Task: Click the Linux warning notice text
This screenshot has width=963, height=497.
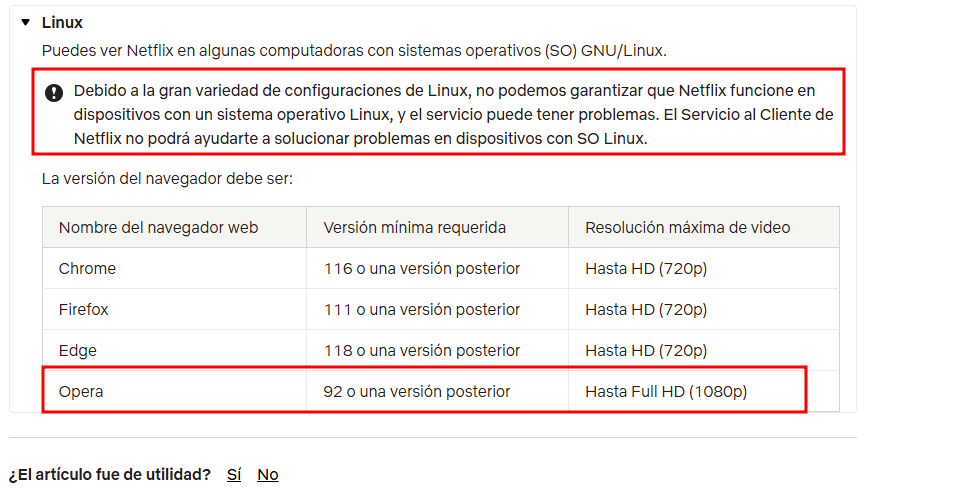Action: point(453,114)
